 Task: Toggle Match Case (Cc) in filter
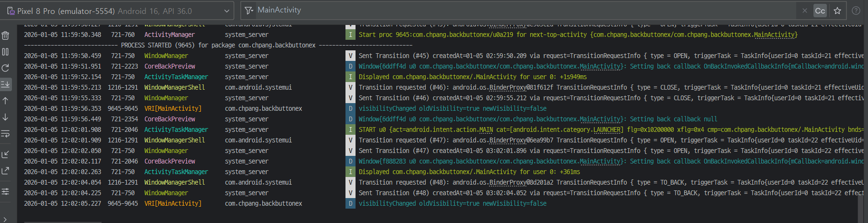click(820, 11)
